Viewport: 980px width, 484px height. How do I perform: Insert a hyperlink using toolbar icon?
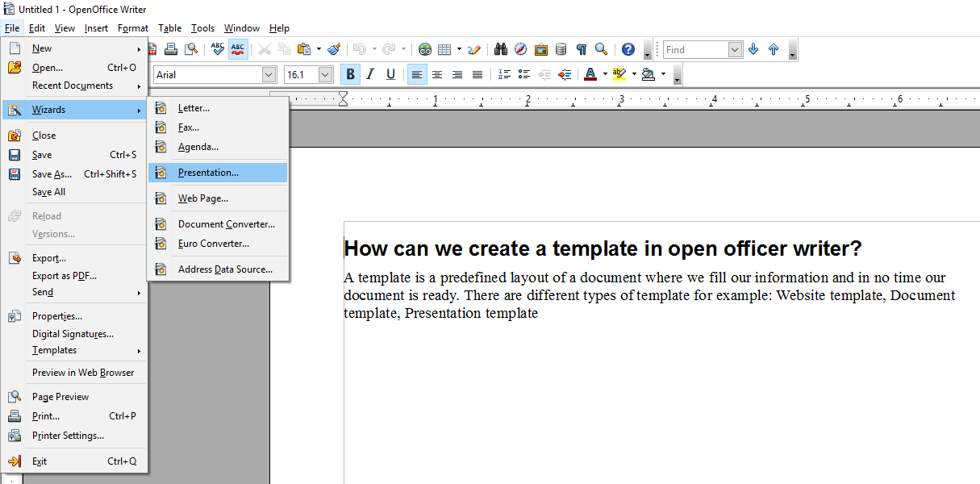click(425, 49)
